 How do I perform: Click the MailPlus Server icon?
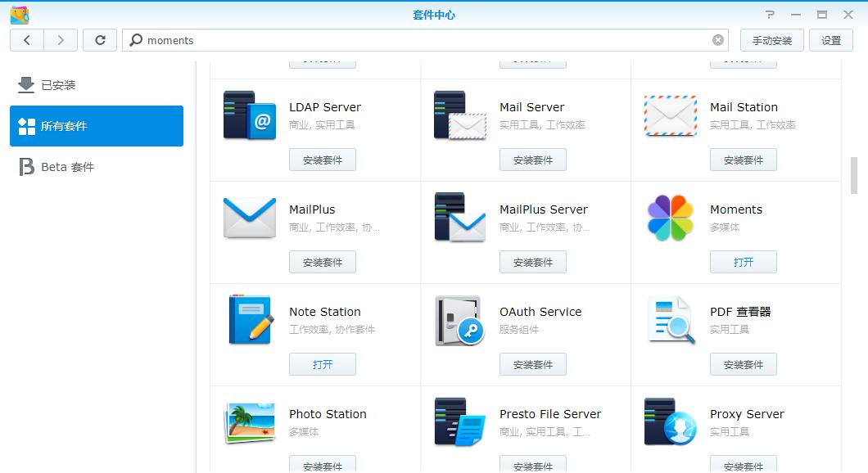pyautogui.click(x=460, y=218)
